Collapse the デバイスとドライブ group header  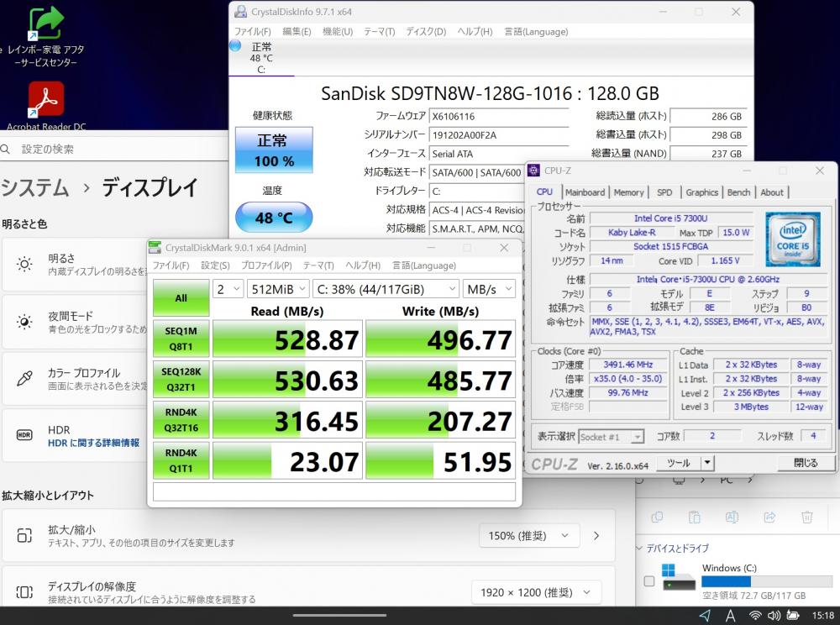638,549
